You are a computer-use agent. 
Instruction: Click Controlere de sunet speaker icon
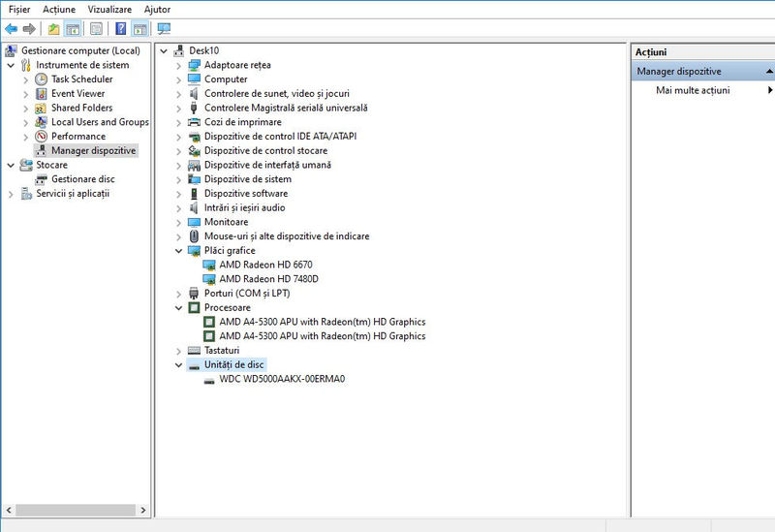tap(195, 93)
